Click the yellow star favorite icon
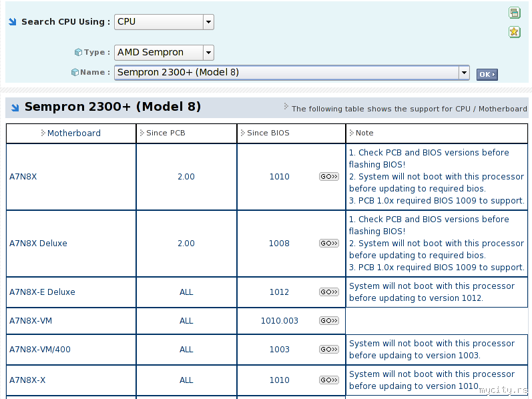 tap(515, 32)
